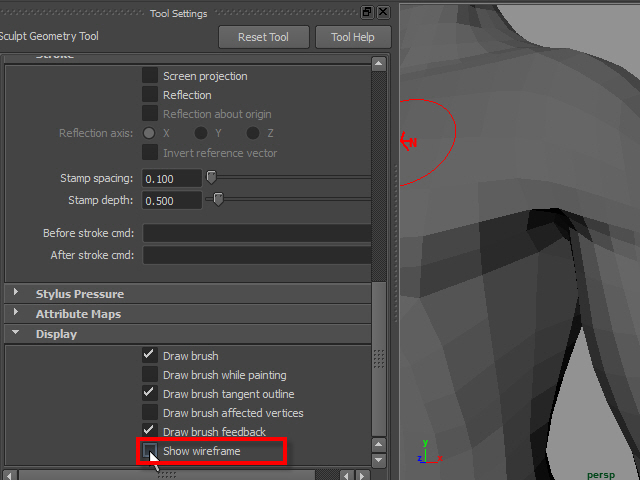Open Tool Help
This screenshot has height=480, width=640.
(351, 37)
